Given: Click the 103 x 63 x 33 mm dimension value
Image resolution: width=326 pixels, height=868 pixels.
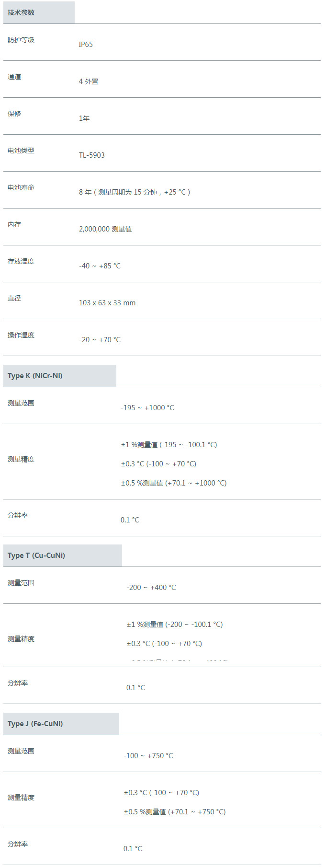Looking at the screenshot, I should point(107,303).
